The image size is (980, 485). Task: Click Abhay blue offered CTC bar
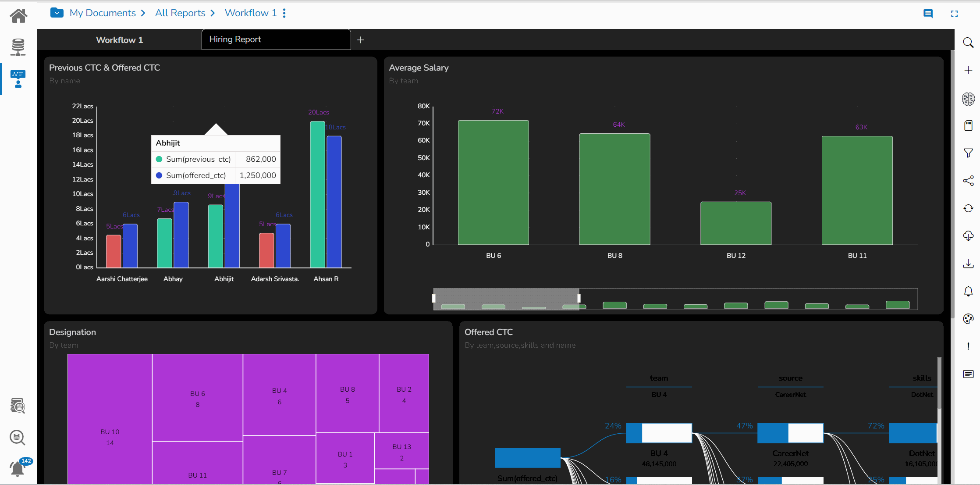point(181,235)
